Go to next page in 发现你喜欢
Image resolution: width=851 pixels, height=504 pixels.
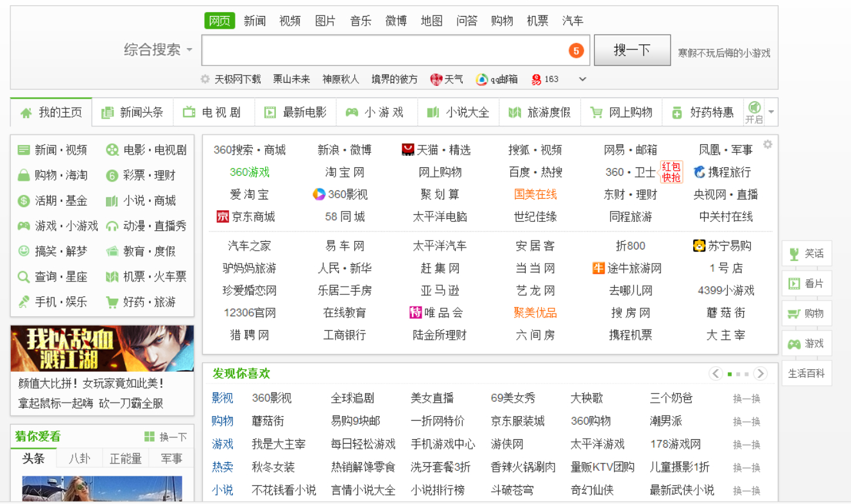[x=761, y=373]
